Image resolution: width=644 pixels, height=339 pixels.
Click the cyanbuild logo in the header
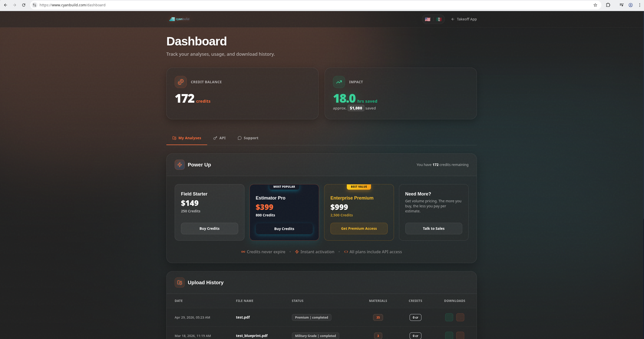coord(179,19)
